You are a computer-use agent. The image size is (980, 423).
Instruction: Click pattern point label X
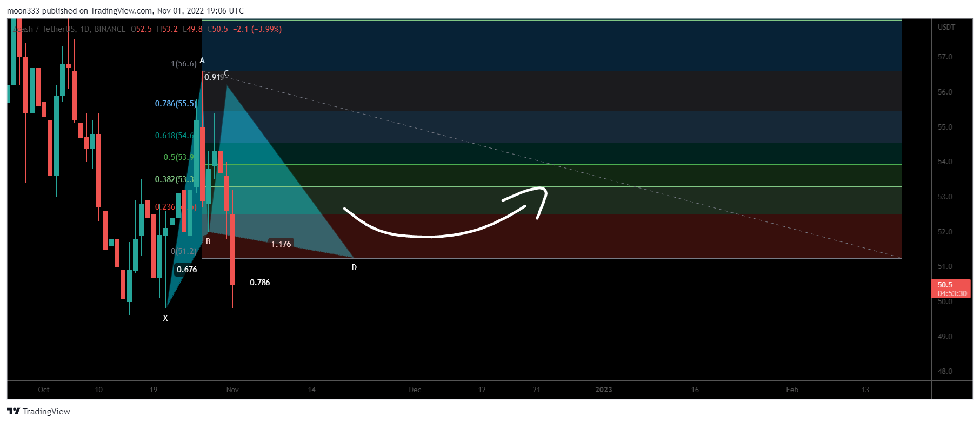point(165,318)
